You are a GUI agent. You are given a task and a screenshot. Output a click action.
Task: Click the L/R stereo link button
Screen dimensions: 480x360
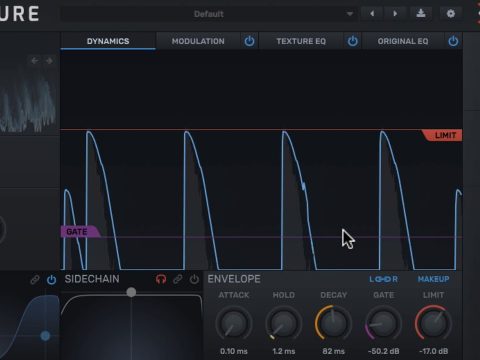[383, 279]
